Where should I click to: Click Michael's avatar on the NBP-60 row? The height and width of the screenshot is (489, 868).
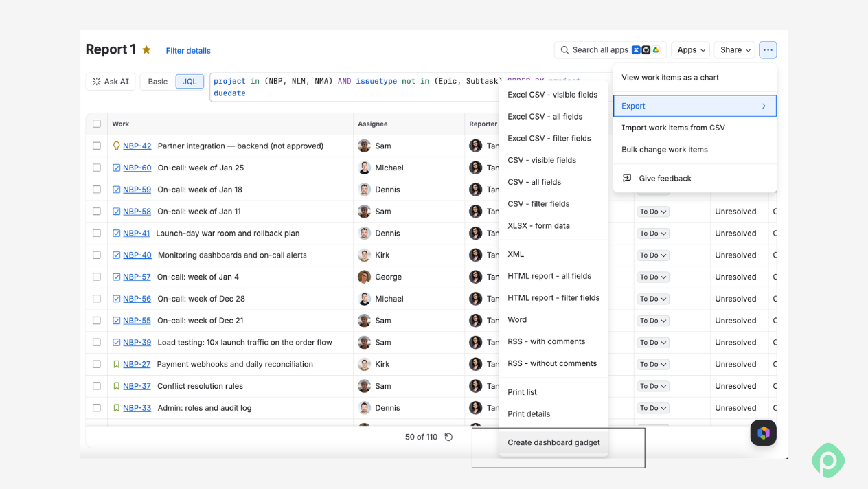pos(364,168)
